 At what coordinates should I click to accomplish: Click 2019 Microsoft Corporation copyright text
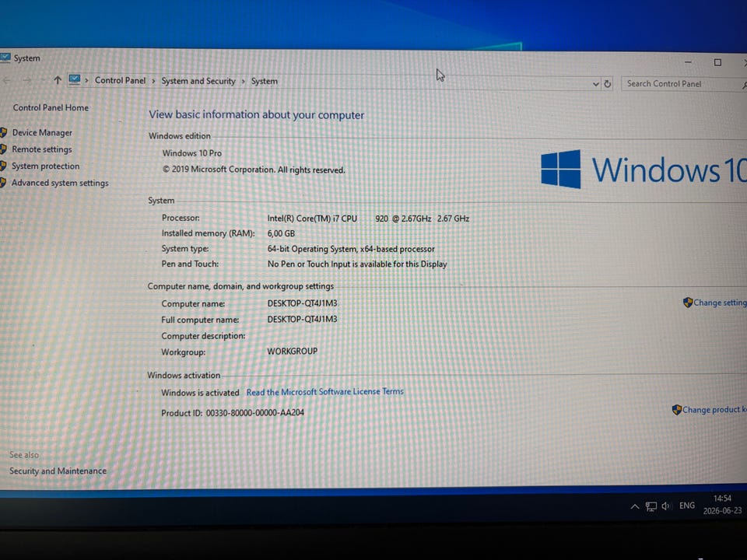pyautogui.click(x=254, y=170)
